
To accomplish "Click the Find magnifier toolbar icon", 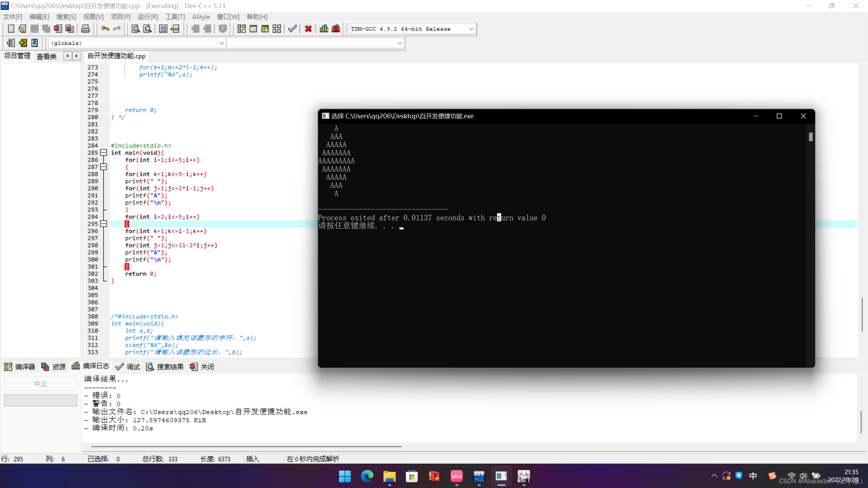I will click(135, 29).
